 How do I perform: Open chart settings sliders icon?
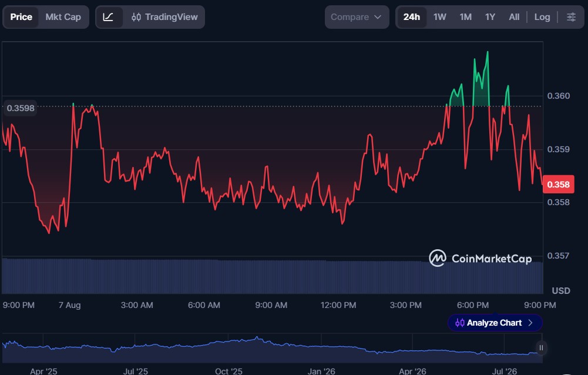pos(571,17)
